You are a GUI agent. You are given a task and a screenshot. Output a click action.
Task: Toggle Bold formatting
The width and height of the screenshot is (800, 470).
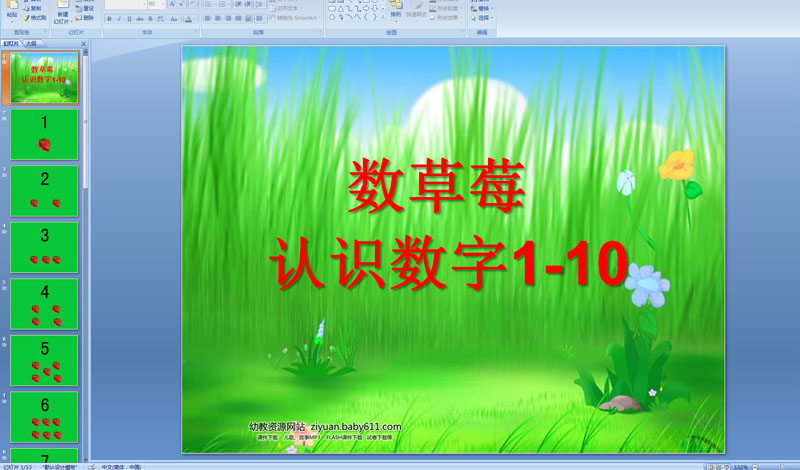pos(109,19)
